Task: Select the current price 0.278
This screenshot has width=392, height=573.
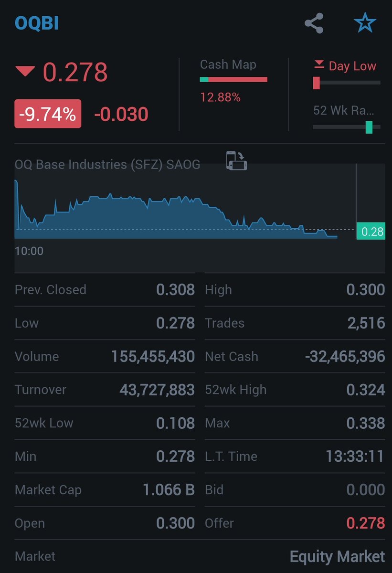Action: tap(75, 73)
